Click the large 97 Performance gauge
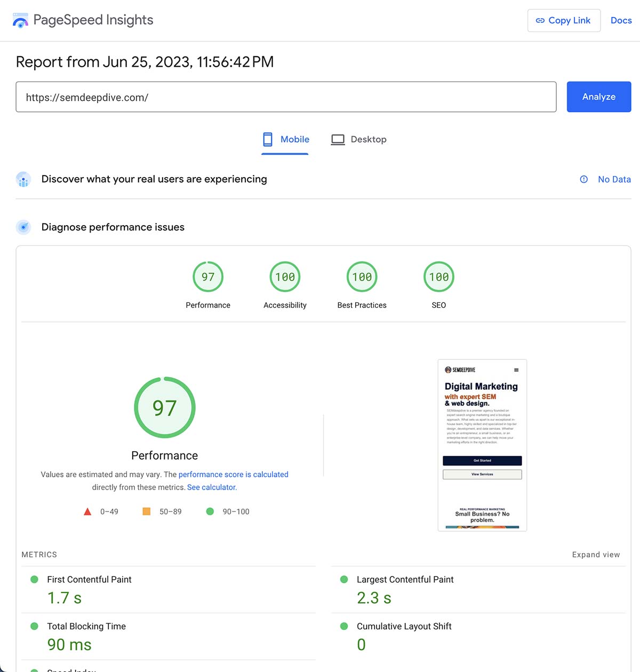The height and width of the screenshot is (672, 640). (x=165, y=408)
